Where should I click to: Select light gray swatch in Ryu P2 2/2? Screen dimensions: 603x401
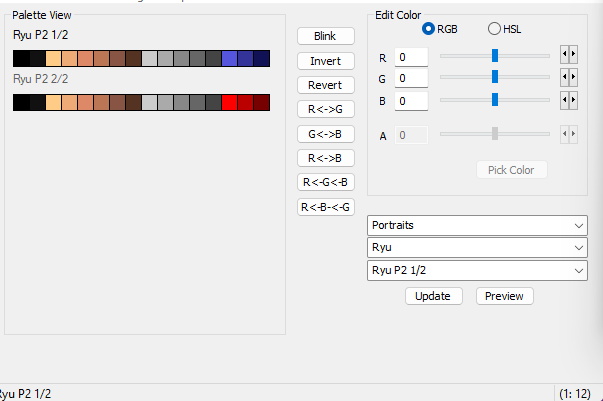point(149,103)
